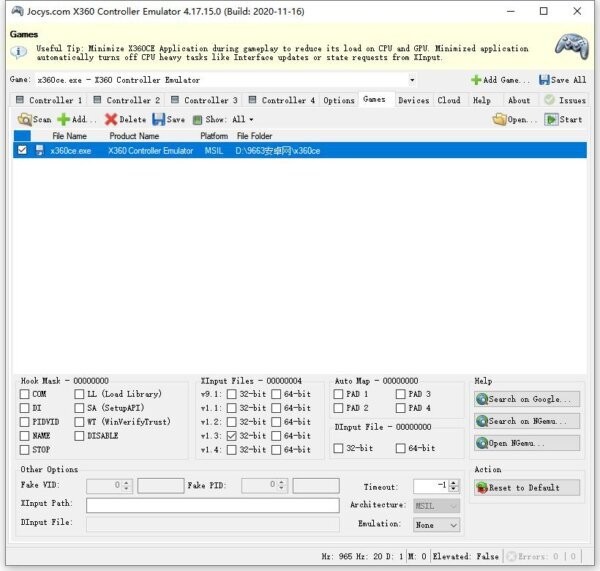Select the x360ce.exe file name cell

[71, 150]
